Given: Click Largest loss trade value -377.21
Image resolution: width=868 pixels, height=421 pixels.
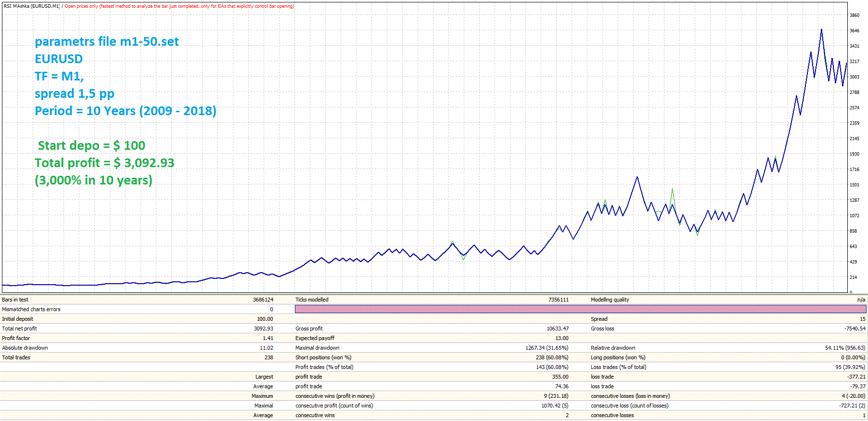Looking at the screenshot, I should pos(856,377).
